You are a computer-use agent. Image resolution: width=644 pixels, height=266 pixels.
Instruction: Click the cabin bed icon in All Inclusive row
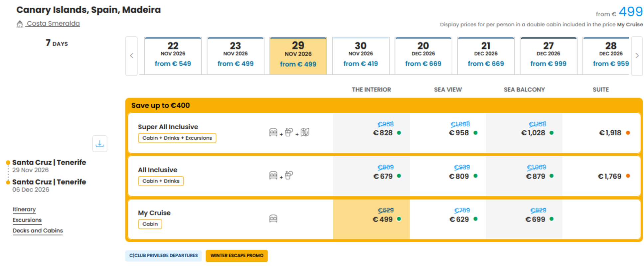(x=273, y=175)
